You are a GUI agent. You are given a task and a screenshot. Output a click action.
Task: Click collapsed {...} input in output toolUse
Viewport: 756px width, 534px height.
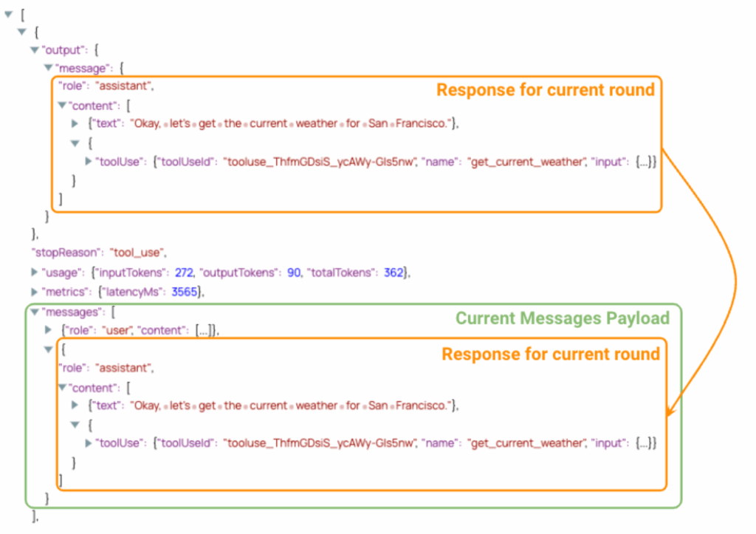[x=642, y=161]
